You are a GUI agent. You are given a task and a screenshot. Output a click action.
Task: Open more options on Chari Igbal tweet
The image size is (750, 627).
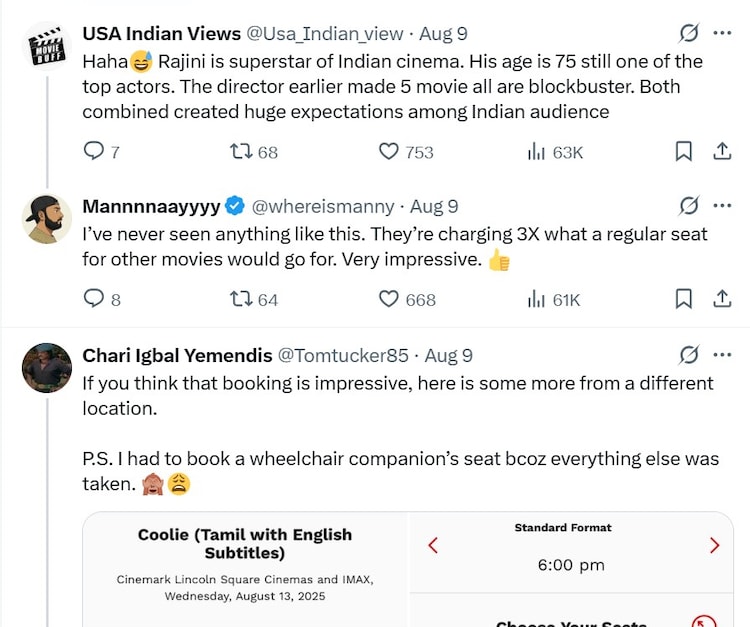(x=722, y=355)
